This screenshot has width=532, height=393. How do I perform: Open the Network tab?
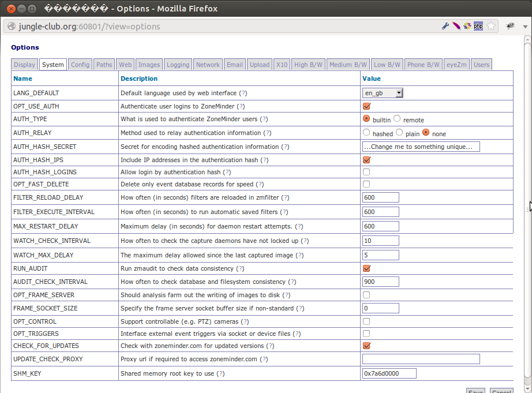208,65
